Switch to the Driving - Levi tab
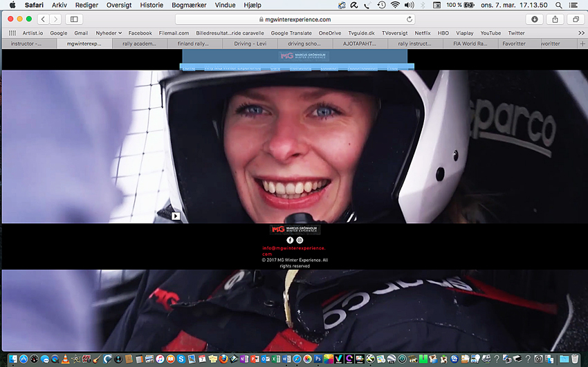The image size is (588, 367). tap(250, 44)
